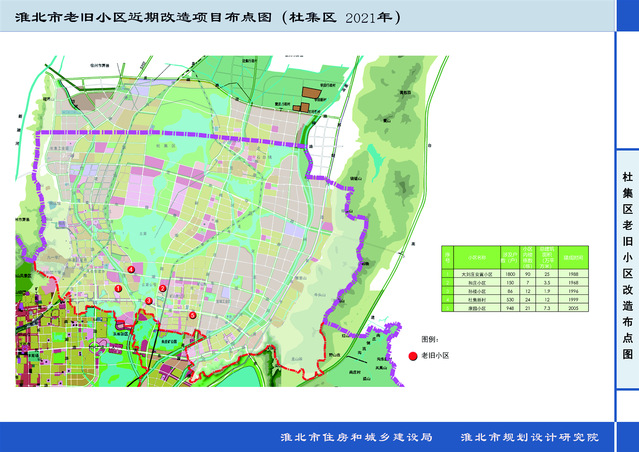The width and height of the screenshot is (639, 452).
Task: Click the red 老旧小区 legend circle
Action: 412,355
